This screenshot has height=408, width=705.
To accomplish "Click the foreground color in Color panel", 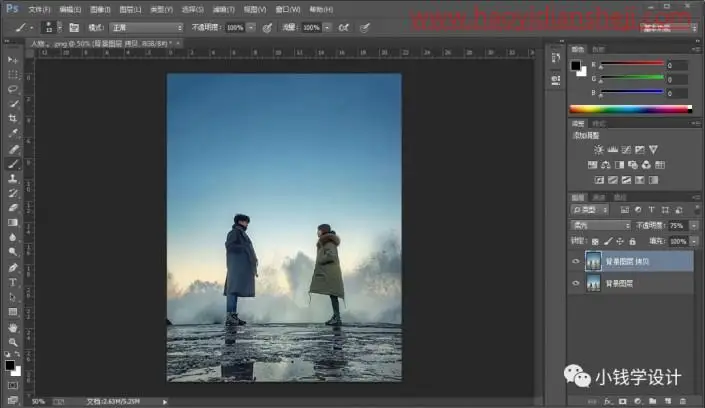I will point(576,66).
